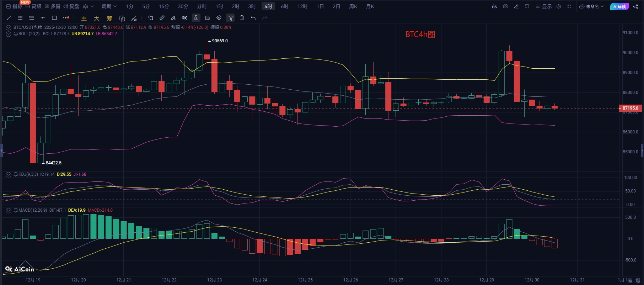Toggle the KDJ indicator alert bell

(16, 174)
